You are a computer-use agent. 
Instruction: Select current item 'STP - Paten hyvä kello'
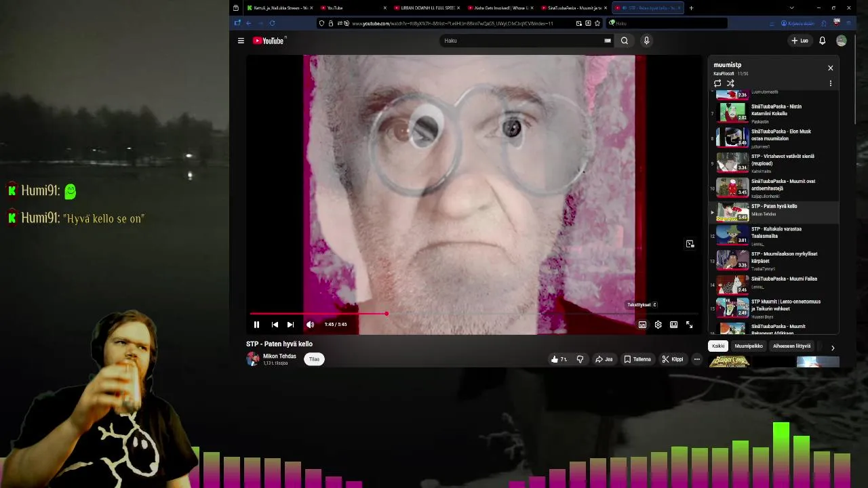coord(774,212)
